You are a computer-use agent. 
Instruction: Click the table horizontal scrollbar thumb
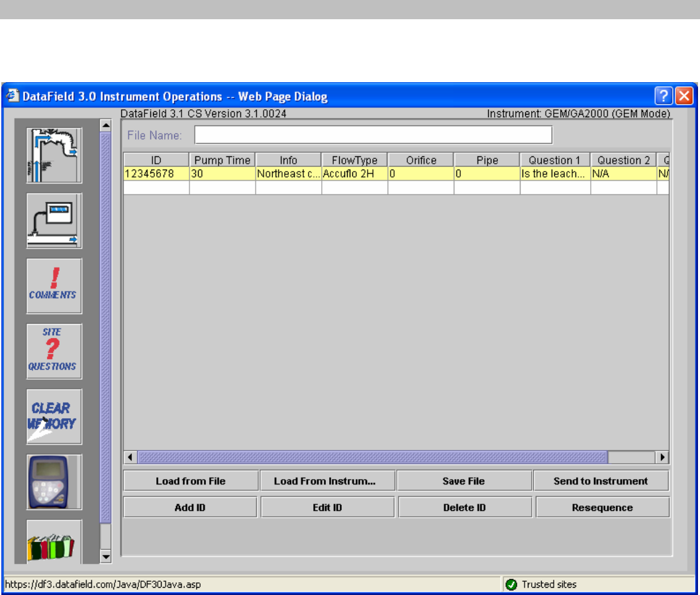(x=373, y=457)
